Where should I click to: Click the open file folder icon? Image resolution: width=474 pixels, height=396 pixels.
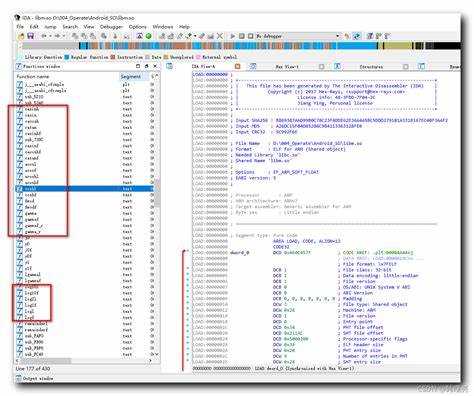tap(21, 36)
